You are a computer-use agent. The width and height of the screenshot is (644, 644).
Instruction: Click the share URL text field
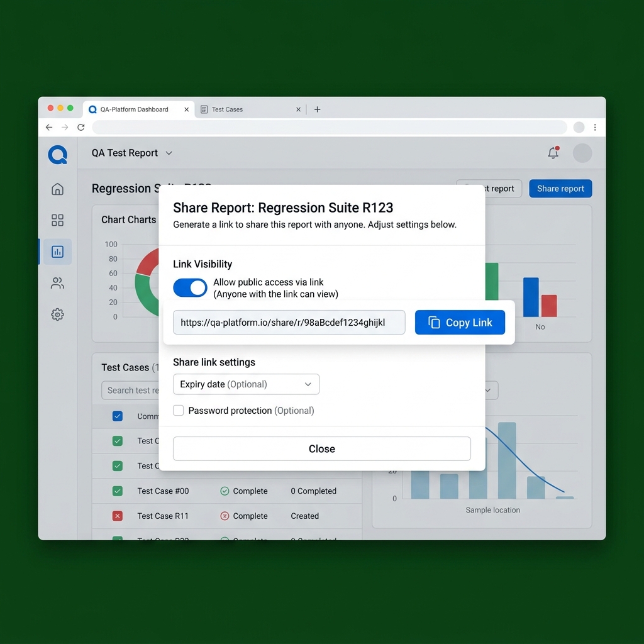[x=289, y=323]
